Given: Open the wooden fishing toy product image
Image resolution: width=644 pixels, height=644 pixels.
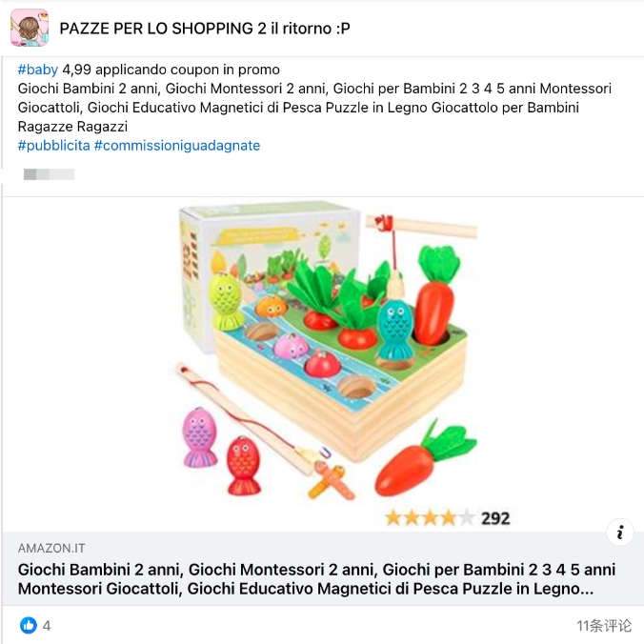Looking at the screenshot, I should (x=323, y=364).
